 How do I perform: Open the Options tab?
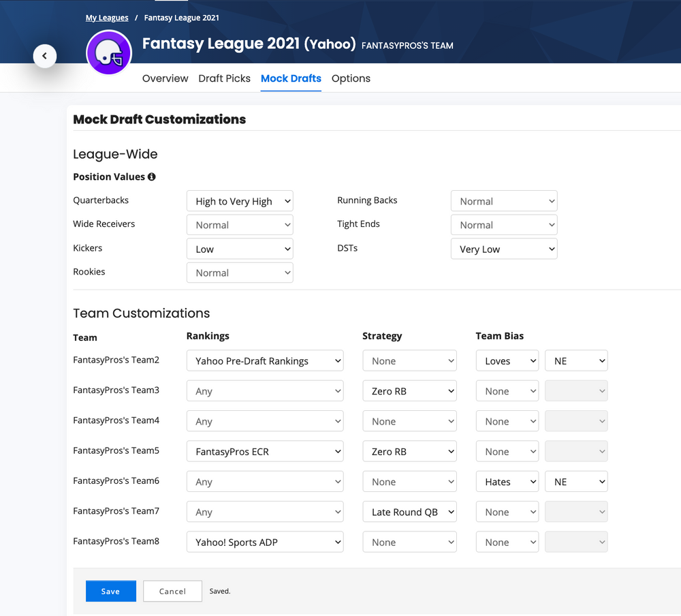point(351,78)
